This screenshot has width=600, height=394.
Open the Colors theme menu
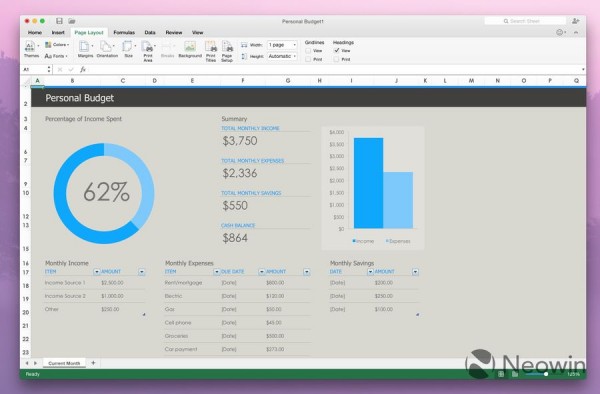click(57, 45)
